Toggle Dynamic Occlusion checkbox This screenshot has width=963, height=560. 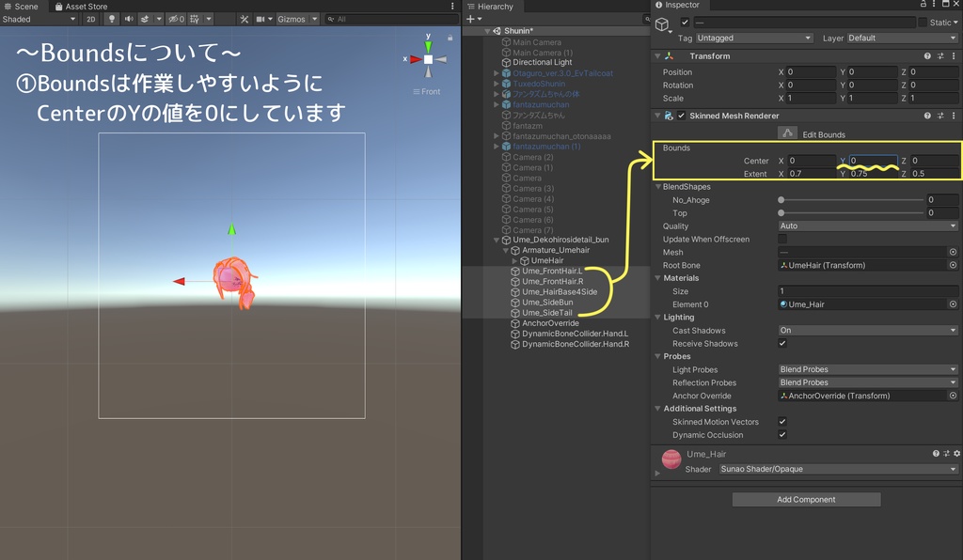pyautogui.click(x=782, y=434)
